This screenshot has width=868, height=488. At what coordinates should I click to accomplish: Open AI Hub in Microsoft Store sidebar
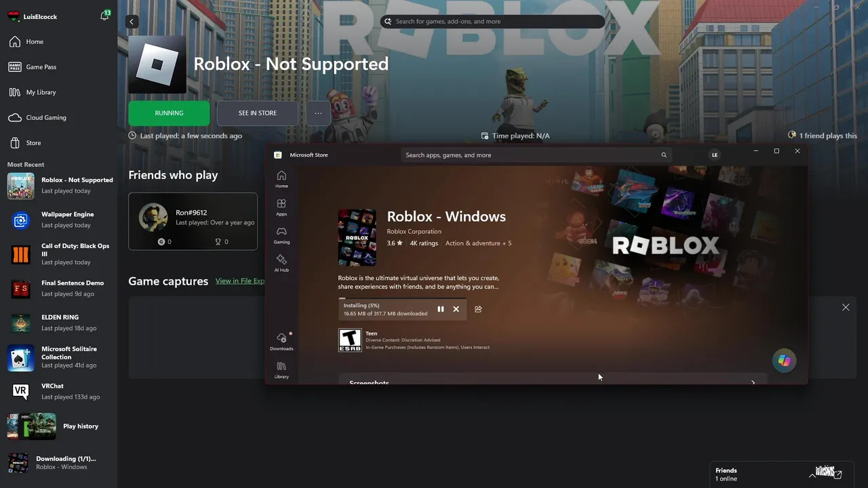281,264
